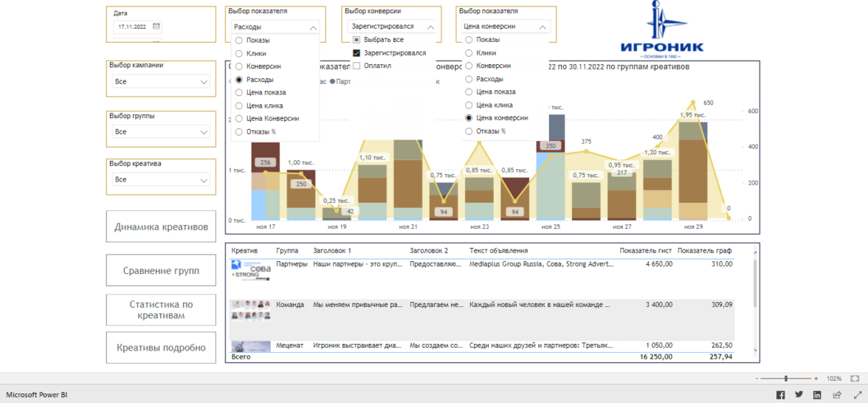Screen dimensions: 868x403
Task: Share report on Twitter
Action: (x=799, y=395)
